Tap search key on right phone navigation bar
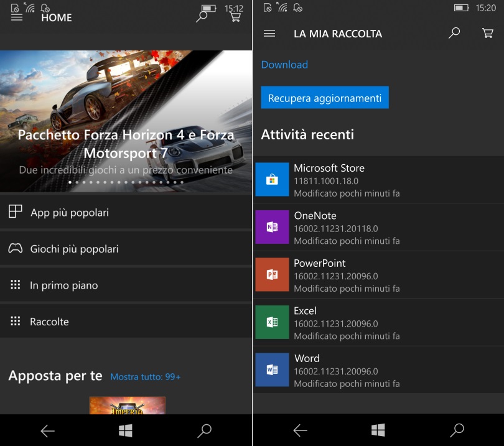Screen dimensions: 504x446 pos(457,430)
